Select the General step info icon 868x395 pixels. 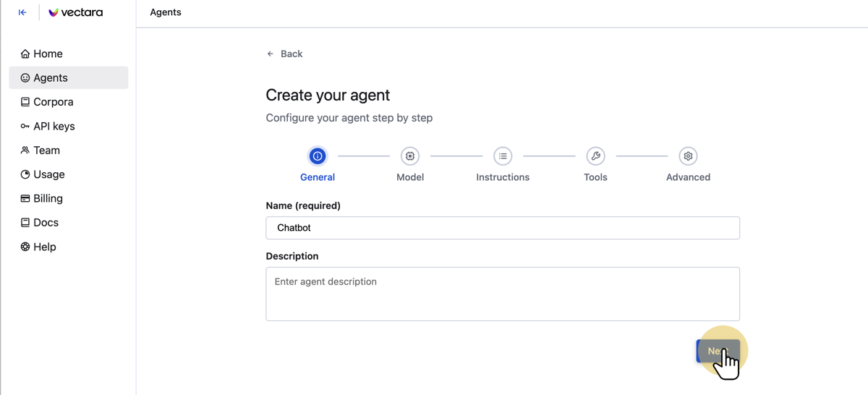[x=318, y=156]
